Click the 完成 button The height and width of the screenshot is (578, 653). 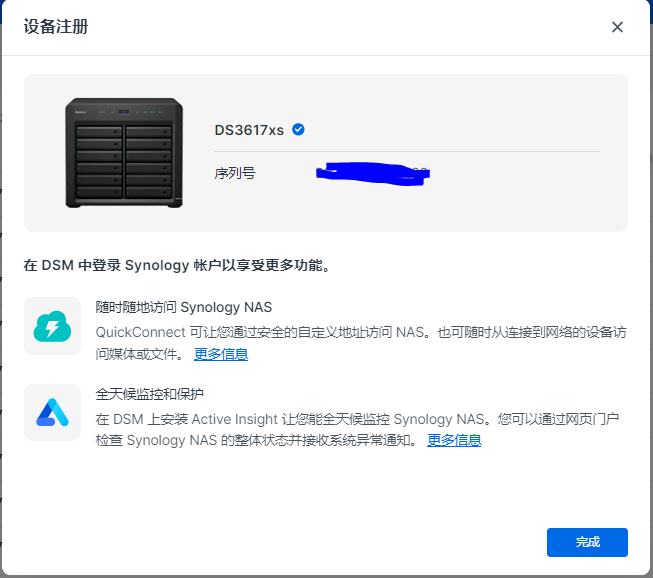coord(587,542)
